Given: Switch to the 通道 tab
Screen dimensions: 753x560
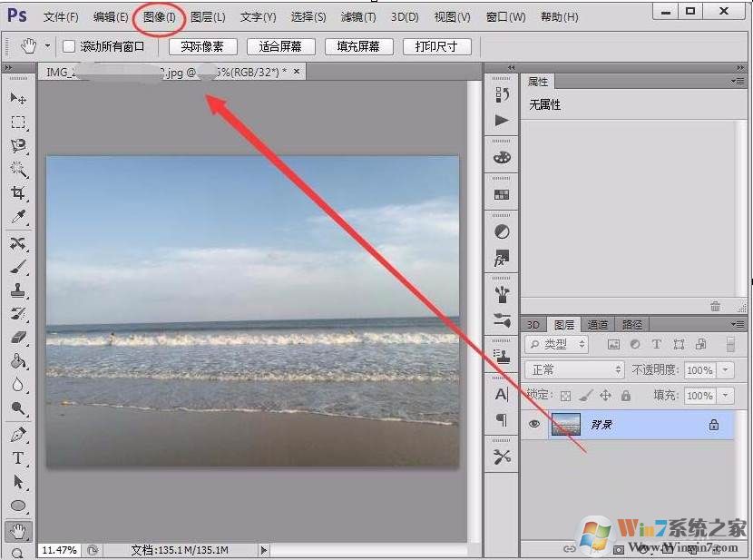Looking at the screenshot, I should tap(597, 324).
